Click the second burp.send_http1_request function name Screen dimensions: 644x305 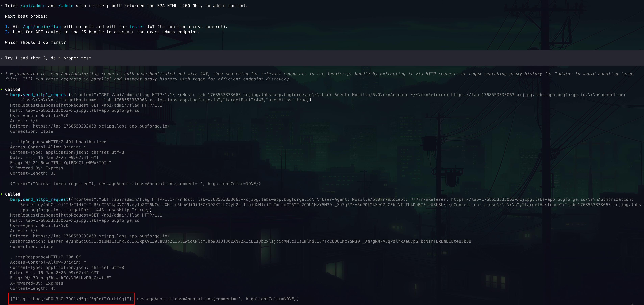(39, 199)
